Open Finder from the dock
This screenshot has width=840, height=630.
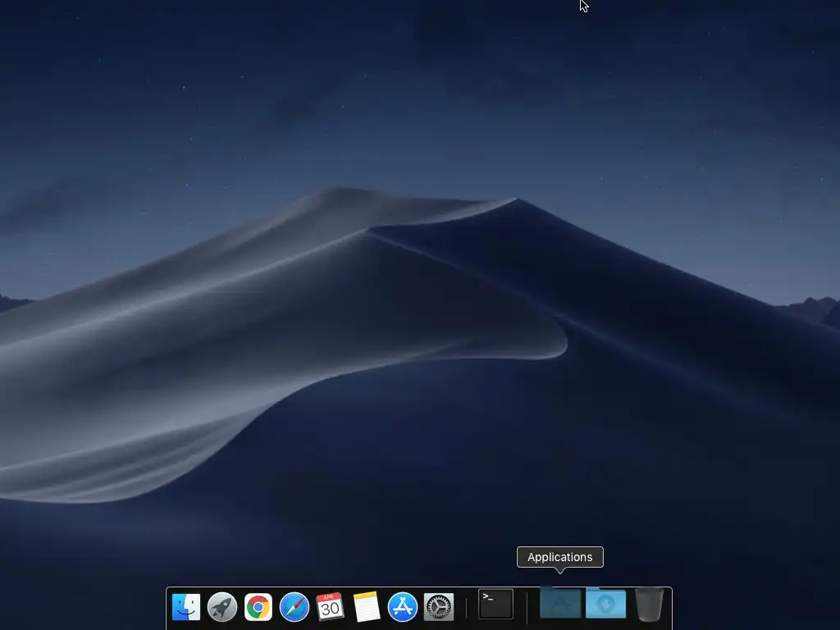(186, 607)
